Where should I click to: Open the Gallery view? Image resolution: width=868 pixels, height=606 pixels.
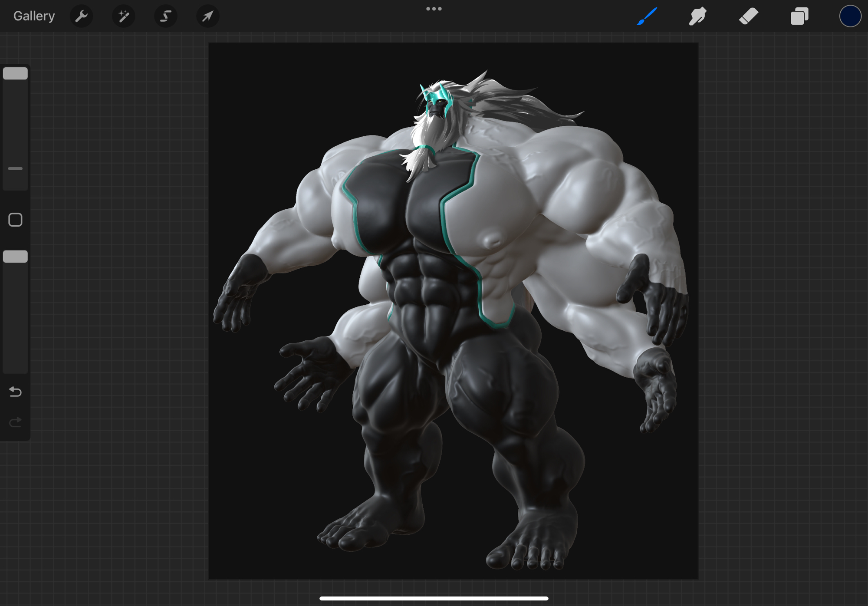(x=34, y=16)
